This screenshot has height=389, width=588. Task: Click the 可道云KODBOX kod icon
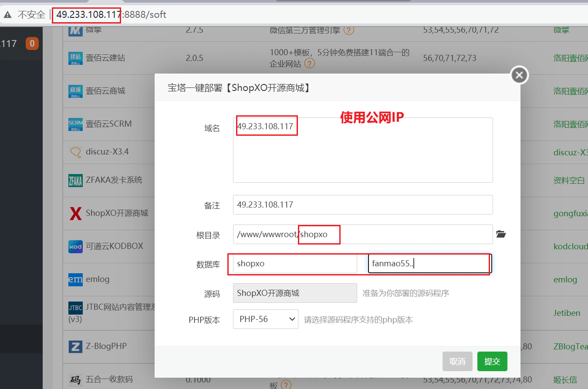(75, 246)
